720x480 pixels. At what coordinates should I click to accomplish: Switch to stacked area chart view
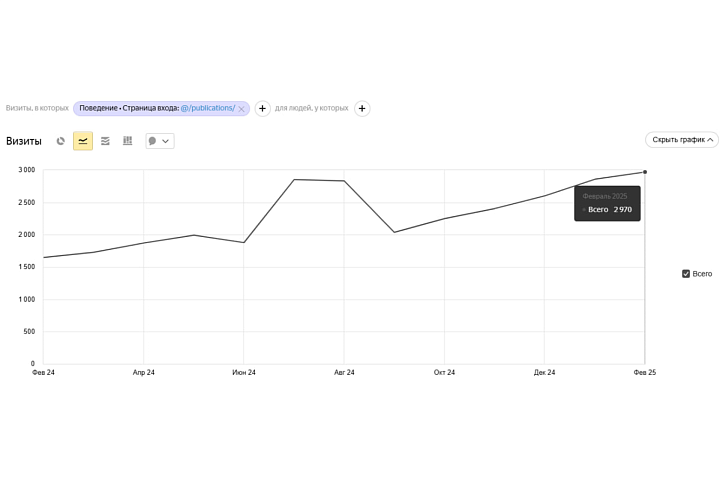[105, 141]
